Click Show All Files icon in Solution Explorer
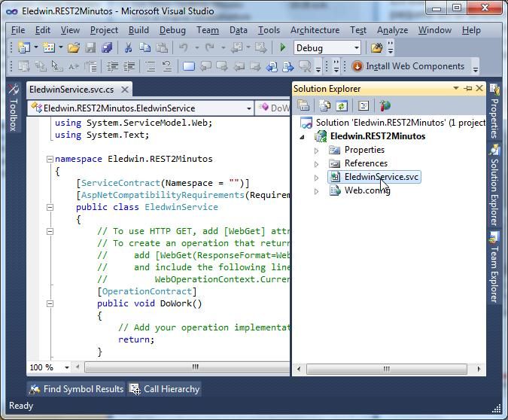 click(324, 105)
